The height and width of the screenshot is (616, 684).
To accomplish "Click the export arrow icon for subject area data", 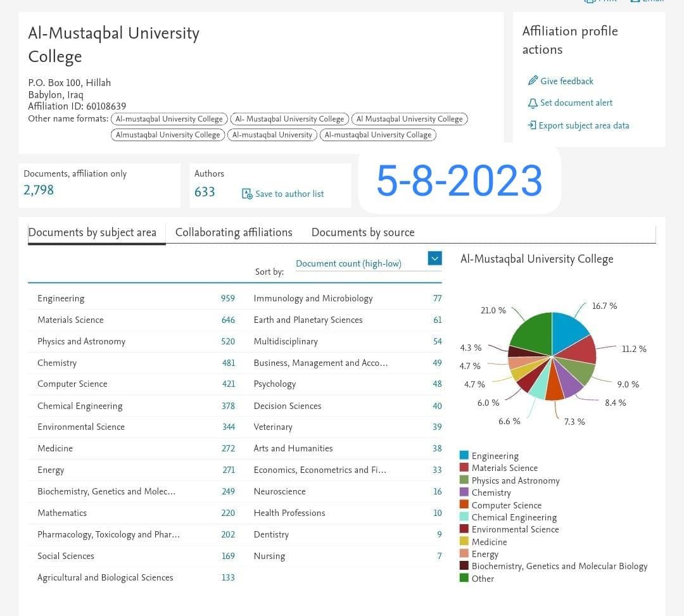I will coord(532,125).
